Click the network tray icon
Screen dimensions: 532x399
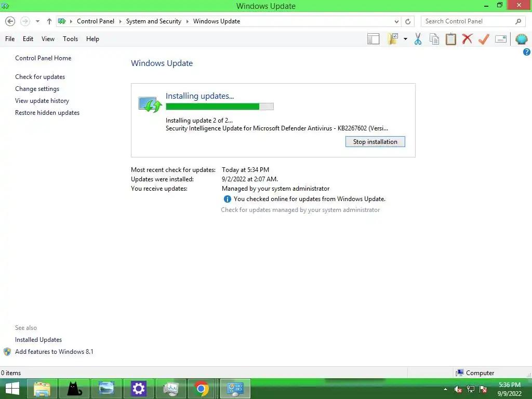tap(471, 389)
